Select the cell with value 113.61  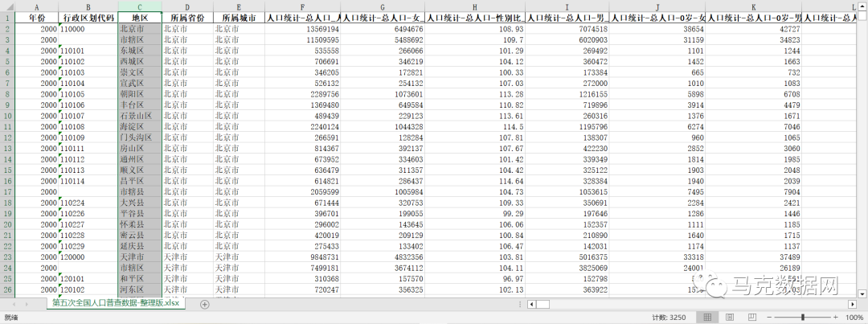click(475, 116)
